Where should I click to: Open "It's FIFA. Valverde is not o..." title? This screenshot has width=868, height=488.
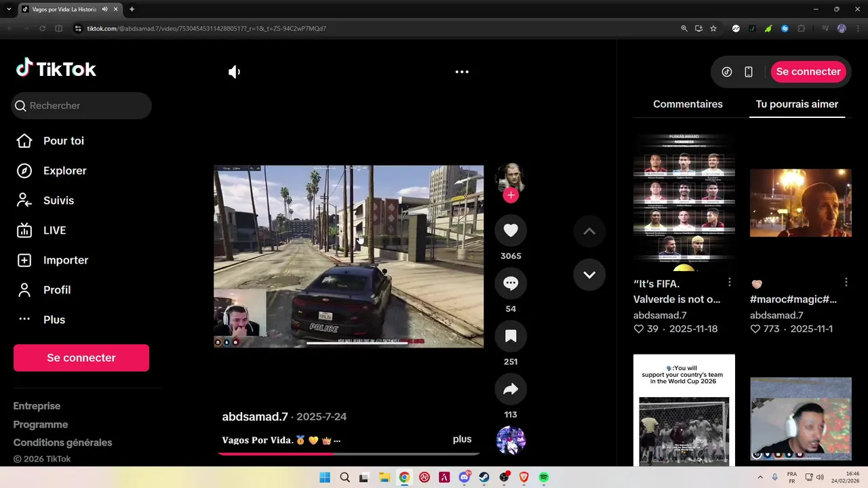tap(677, 291)
